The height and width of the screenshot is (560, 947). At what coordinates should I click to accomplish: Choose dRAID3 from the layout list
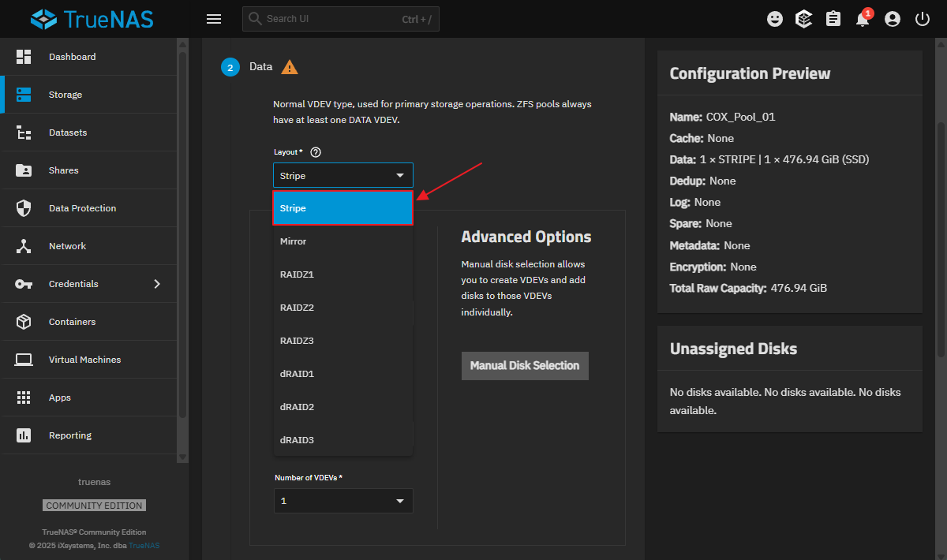[x=343, y=440]
